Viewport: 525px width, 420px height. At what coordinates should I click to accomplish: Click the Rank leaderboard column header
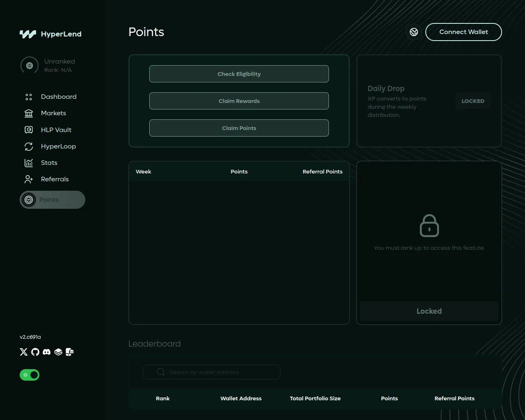point(163,398)
